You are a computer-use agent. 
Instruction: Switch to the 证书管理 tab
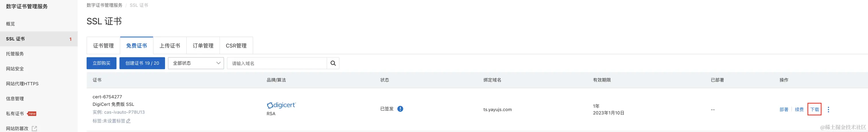pos(103,45)
